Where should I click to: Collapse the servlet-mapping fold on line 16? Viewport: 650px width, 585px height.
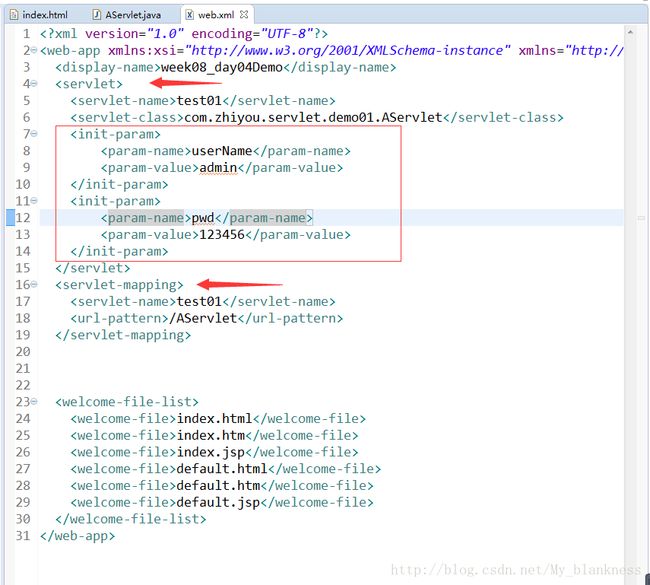coord(34,284)
